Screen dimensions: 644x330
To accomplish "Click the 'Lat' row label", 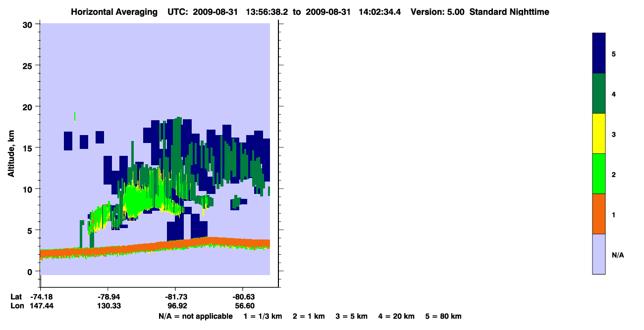I will (x=16, y=297).
